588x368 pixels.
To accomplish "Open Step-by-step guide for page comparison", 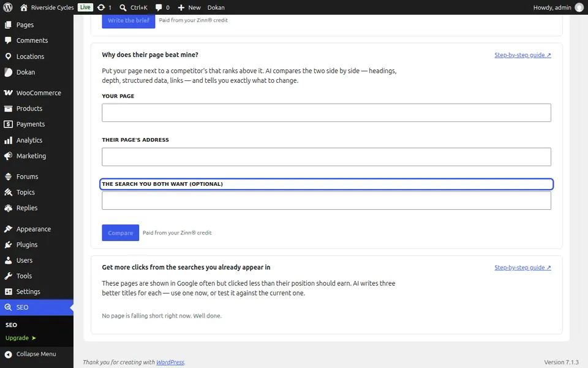I will (x=522, y=55).
